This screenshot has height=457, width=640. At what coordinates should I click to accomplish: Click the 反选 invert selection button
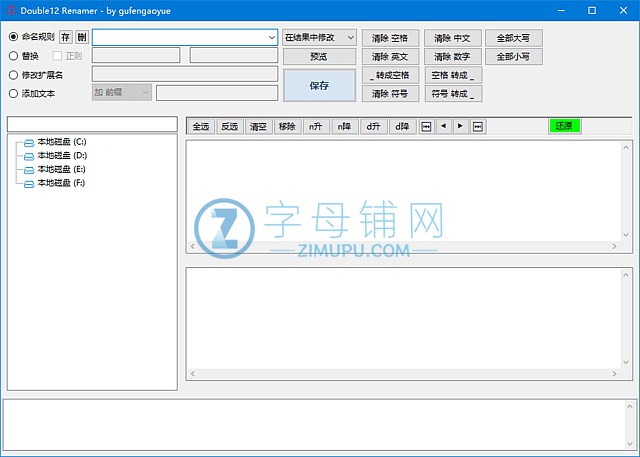(229, 126)
